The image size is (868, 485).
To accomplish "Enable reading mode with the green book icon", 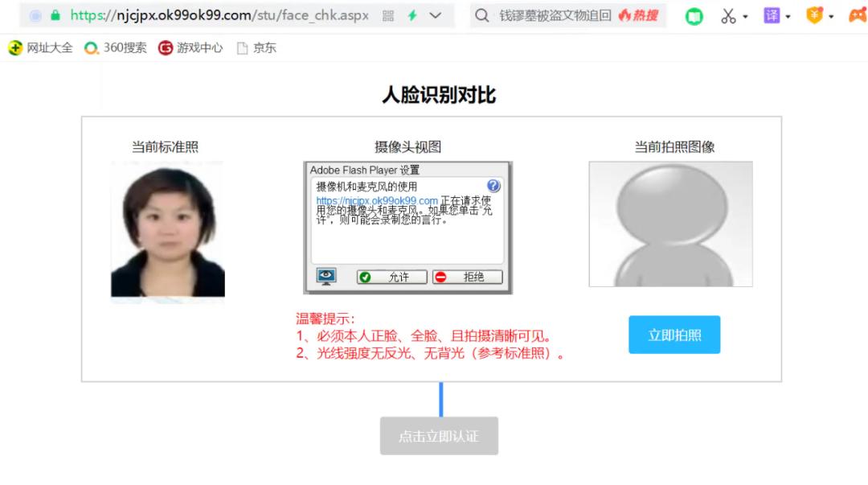I will pos(694,14).
